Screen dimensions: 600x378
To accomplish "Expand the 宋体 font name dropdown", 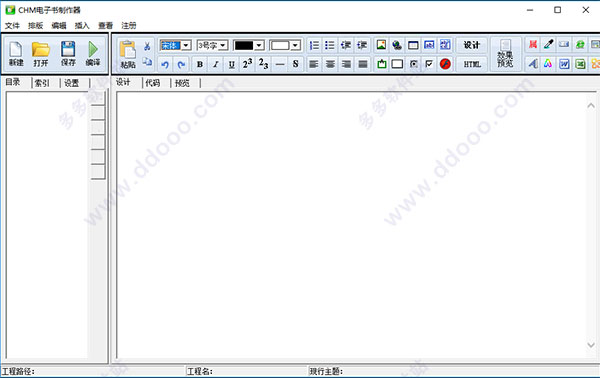I will pos(186,46).
